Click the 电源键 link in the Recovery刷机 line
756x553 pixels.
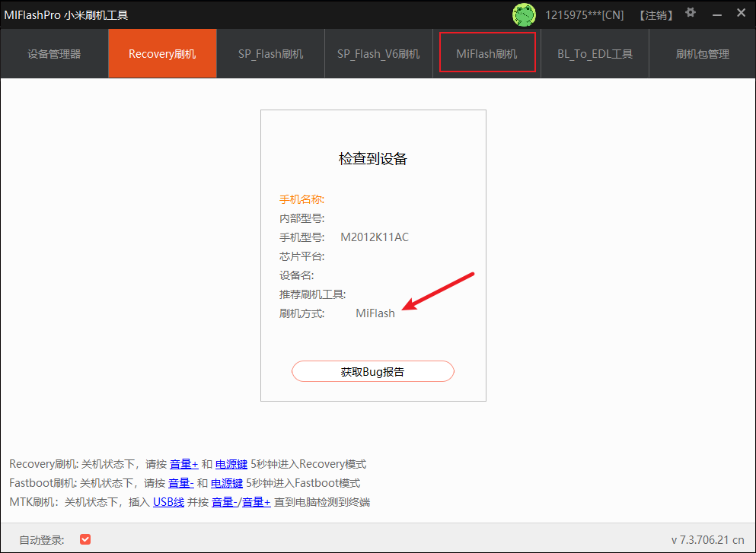[x=231, y=464]
